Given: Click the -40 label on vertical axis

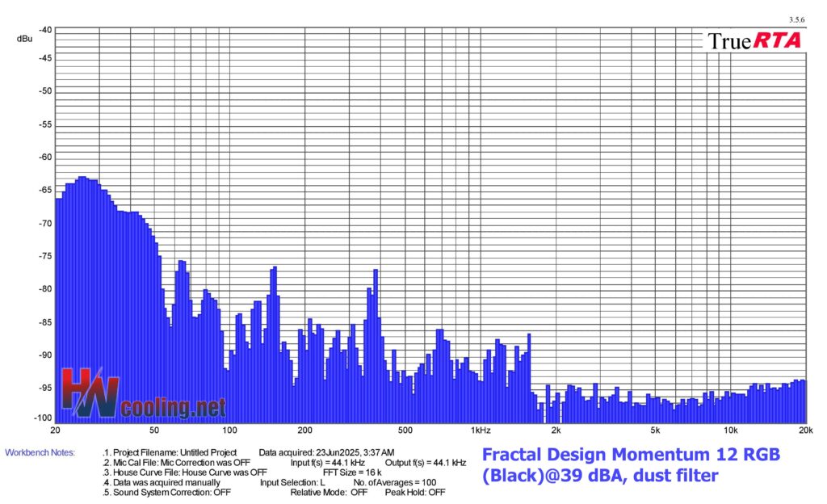Looking at the screenshot, I should pyautogui.click(x=45, y=30).
